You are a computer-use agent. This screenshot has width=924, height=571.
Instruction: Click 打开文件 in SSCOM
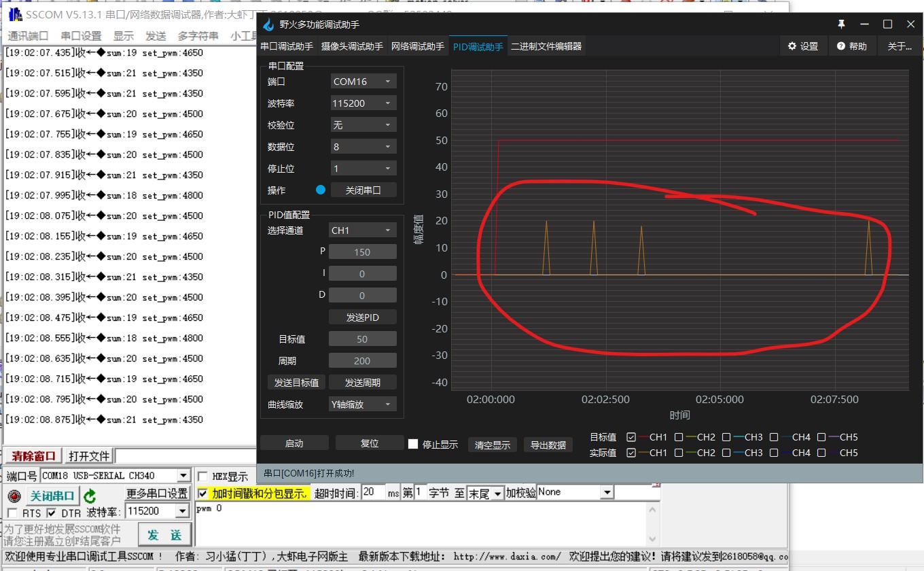[89, 456]
